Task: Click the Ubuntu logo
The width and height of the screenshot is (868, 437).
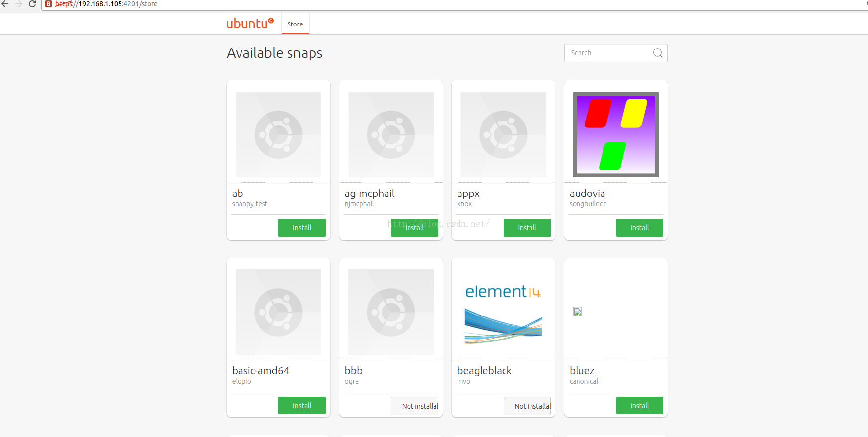Action: coord(250,24)
